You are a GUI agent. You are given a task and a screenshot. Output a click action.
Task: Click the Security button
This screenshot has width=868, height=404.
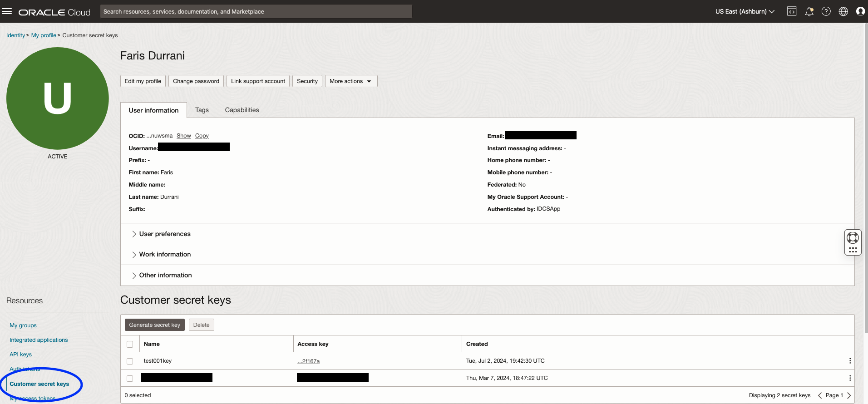point(307,81)
